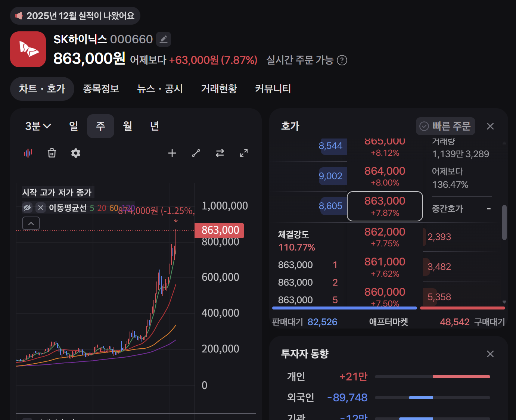516x420 pixels.
Task: Select the 월 monthly chart period
Action: pyautogui.click(x=128, y=126)
